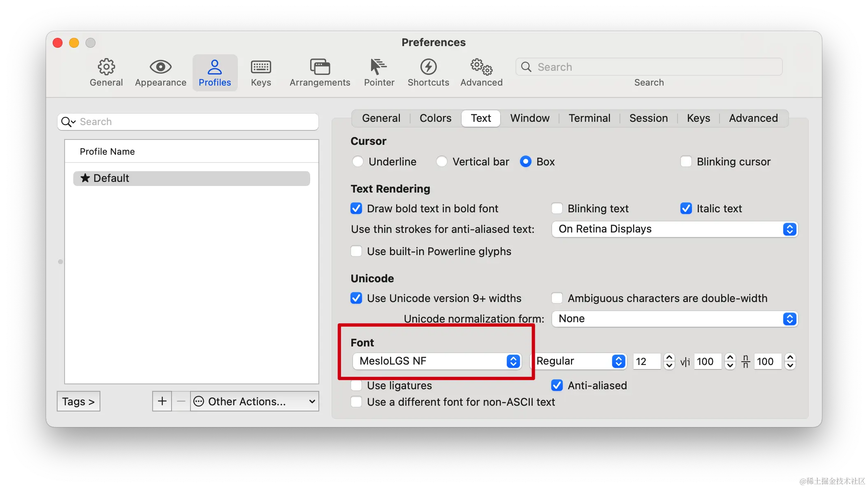Image resolution: width=868 pixels, height=488 pixels.
Task: Click the vertical spacing icon
Action: coord(745,362)
